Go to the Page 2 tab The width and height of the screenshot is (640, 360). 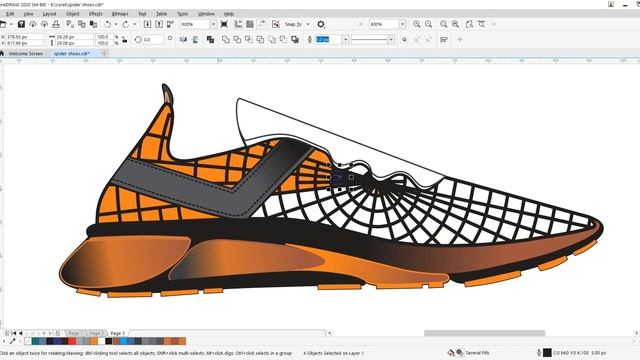[96, 333]
